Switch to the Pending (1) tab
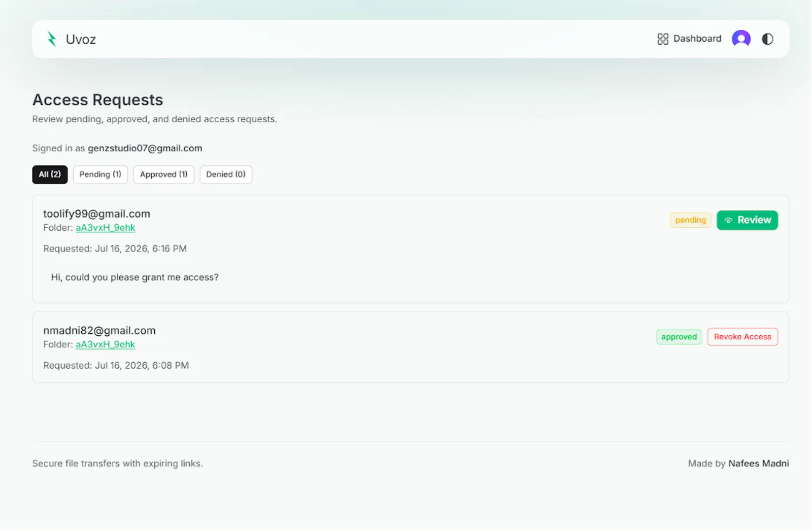The height and width of the screenshot is (530, 812). pyautogui.click(x=100, y=174)
